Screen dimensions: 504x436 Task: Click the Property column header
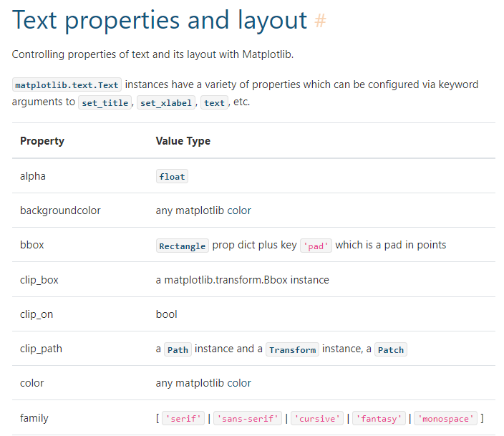coord(42,141)
